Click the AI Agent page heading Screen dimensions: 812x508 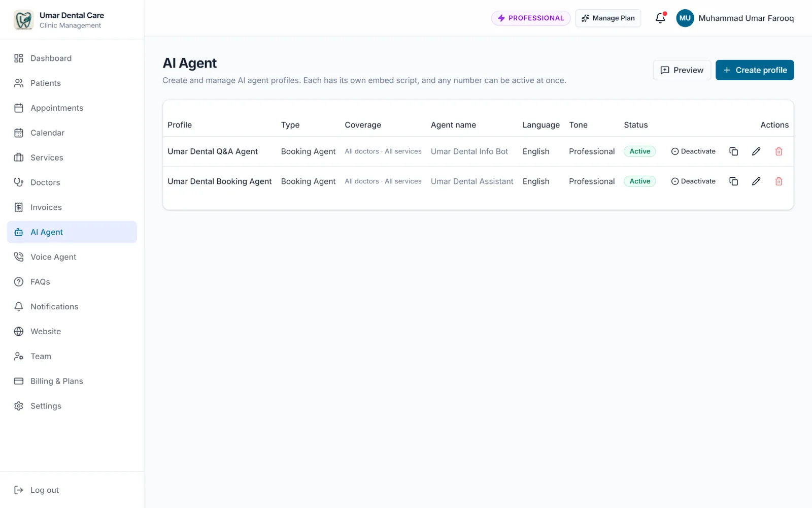point(189,63)
